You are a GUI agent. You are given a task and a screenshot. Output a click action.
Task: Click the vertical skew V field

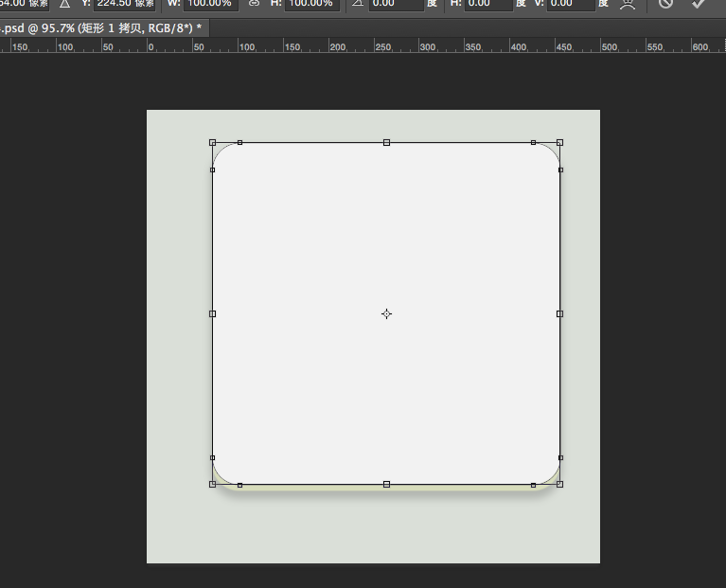coord(572,4)
